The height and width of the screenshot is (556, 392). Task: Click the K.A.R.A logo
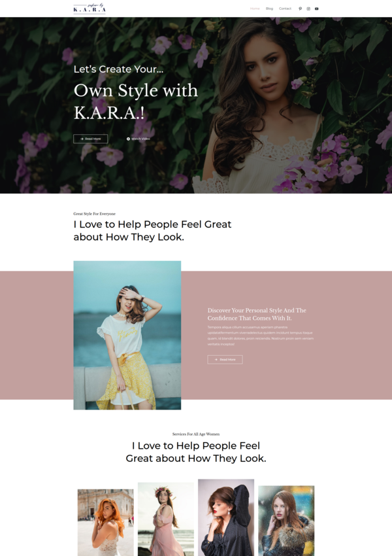coord(90,8)
